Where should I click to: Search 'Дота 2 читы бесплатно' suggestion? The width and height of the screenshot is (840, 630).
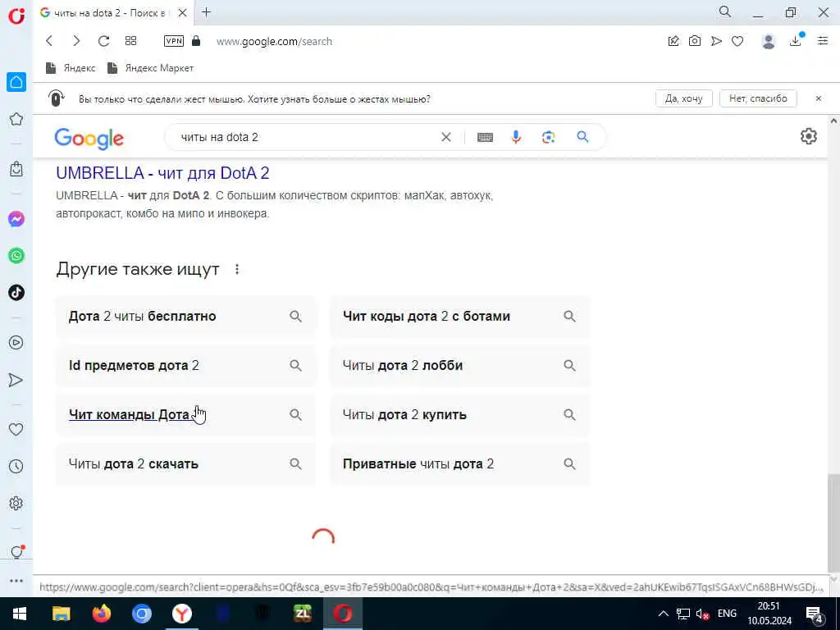point(186,316)
